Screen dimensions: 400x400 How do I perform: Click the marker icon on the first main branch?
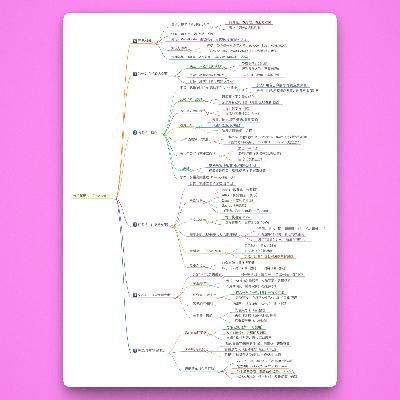pos(135,41)
